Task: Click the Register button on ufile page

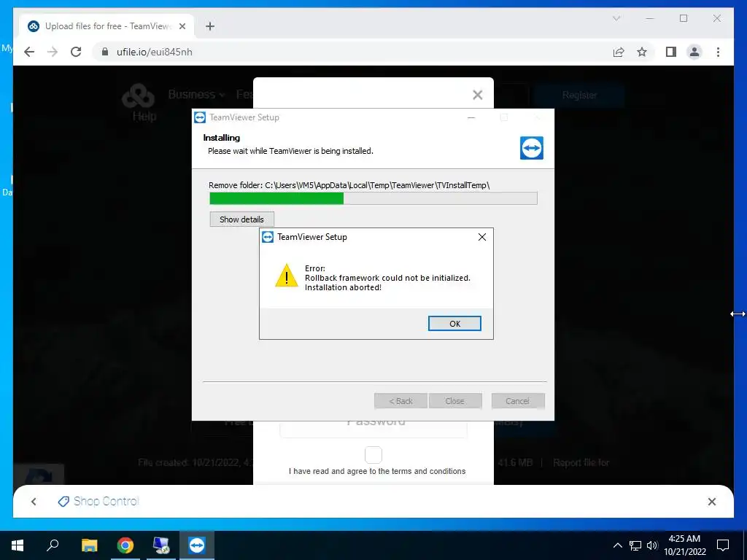Action: click(x=579, y=96)
